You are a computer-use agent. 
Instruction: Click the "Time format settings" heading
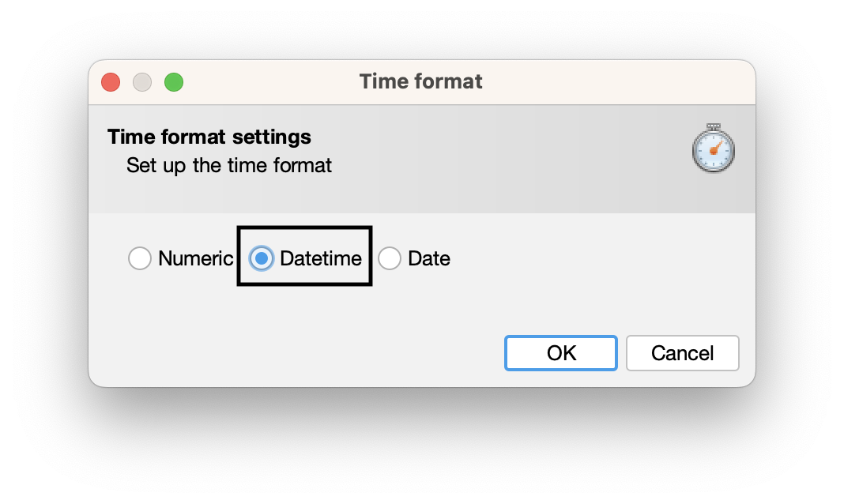tap(209, 137)
